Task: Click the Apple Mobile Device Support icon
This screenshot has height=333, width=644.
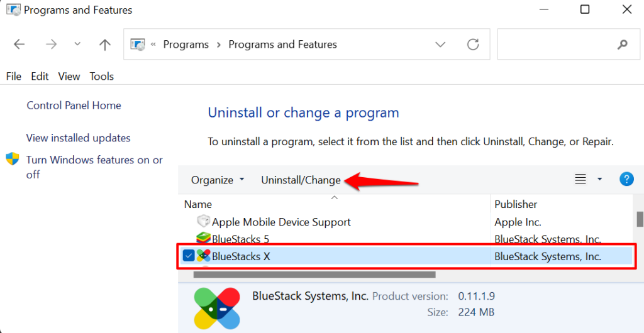Action: click(203, 222)
